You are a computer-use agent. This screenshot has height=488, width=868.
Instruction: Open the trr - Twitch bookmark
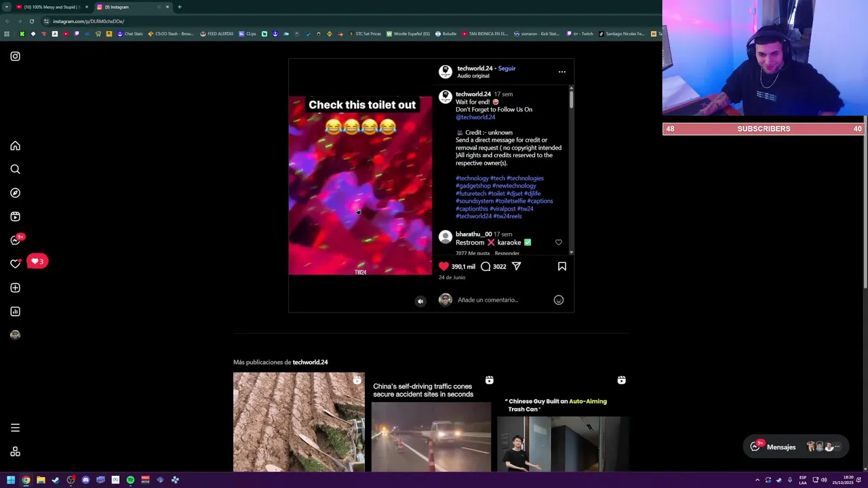click(580, 34)
